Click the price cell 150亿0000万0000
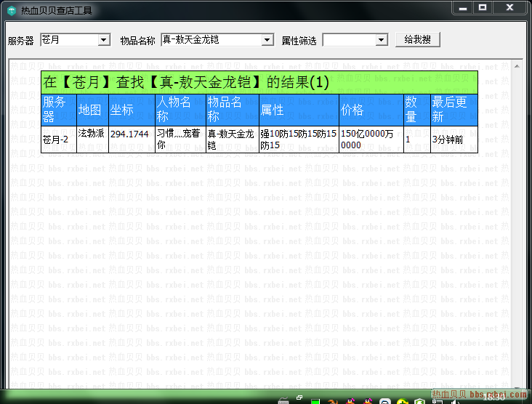Viewport: 532px width, 404px height. 371,139
